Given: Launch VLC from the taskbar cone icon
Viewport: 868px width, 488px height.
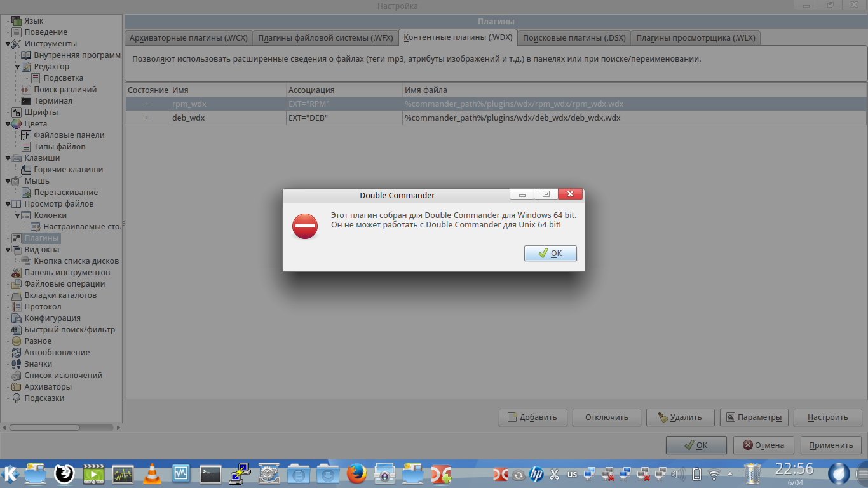Looking at the screenshot, I should tap(152, 473).
